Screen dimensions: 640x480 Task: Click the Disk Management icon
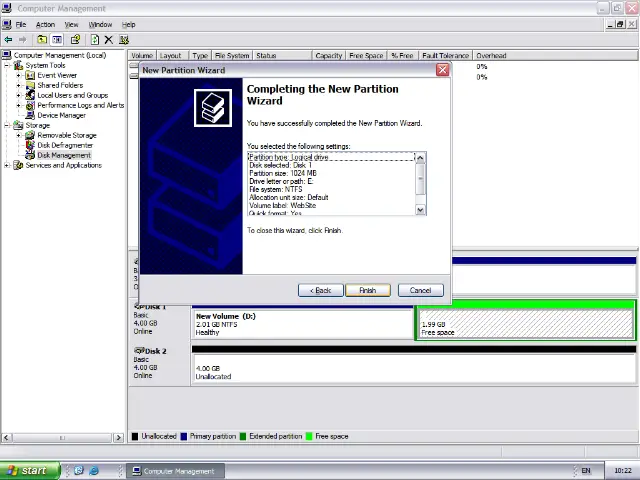pyautogui.click(x=30, y=155)
